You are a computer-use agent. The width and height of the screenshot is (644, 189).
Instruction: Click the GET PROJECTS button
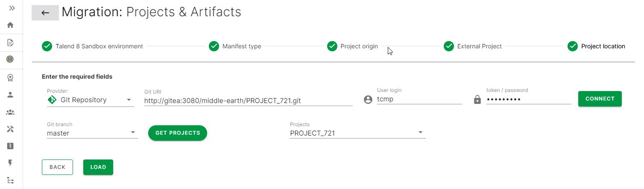point(178,133)
